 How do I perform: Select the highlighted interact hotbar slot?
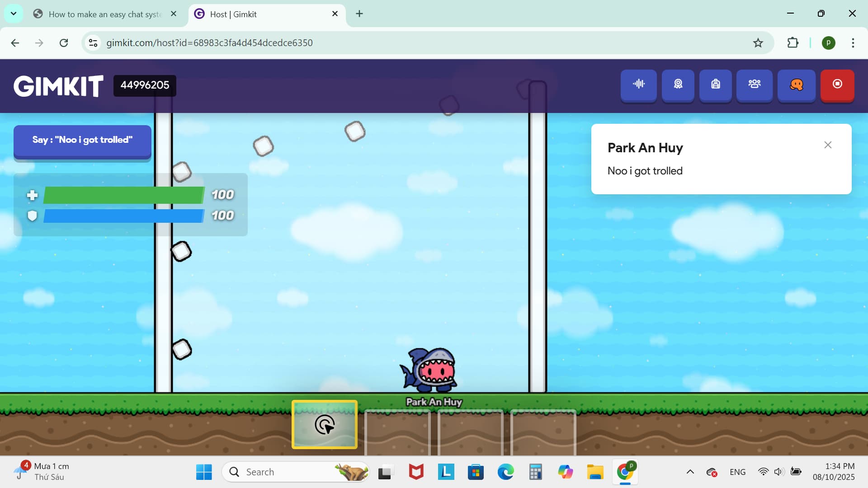(x=325, y=425)
